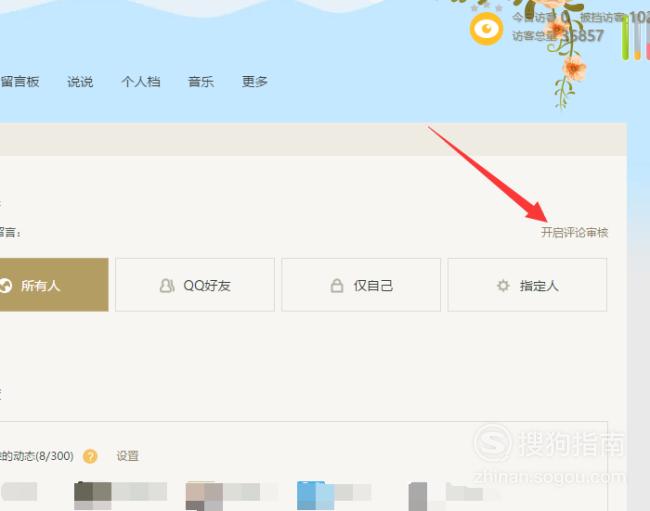Viewport: 650px width, 511px height.
Task: Click the yellow eye visitor icon
Action: 486,28
